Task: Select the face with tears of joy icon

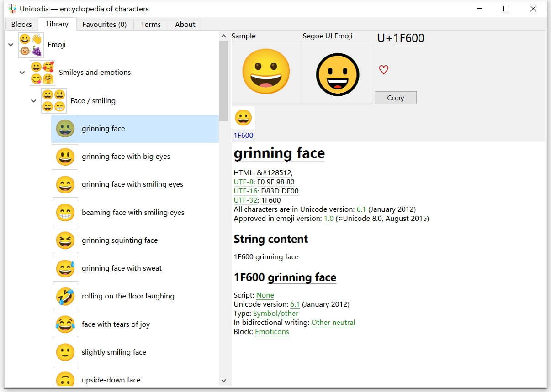Action: pyautogui.click(x=65, y=324)
